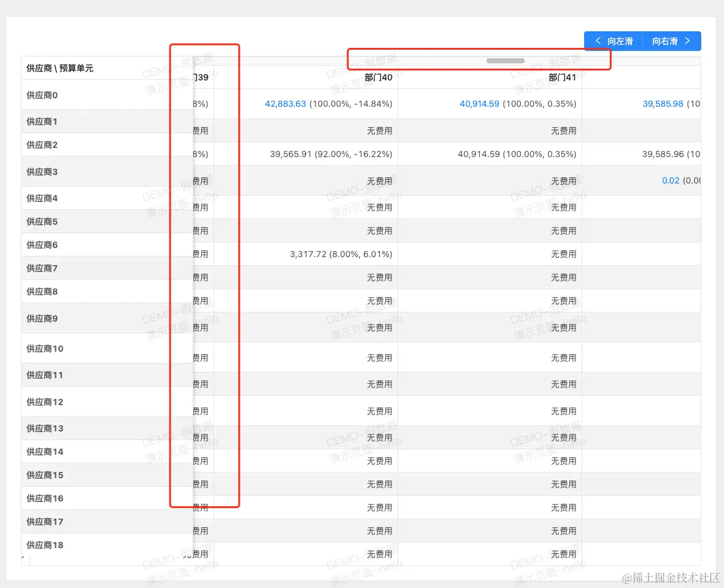The width and height of the screenshot is (724, 588).
Task: Open the blue 39,585.98 amount link
Action: click(663, 104)
